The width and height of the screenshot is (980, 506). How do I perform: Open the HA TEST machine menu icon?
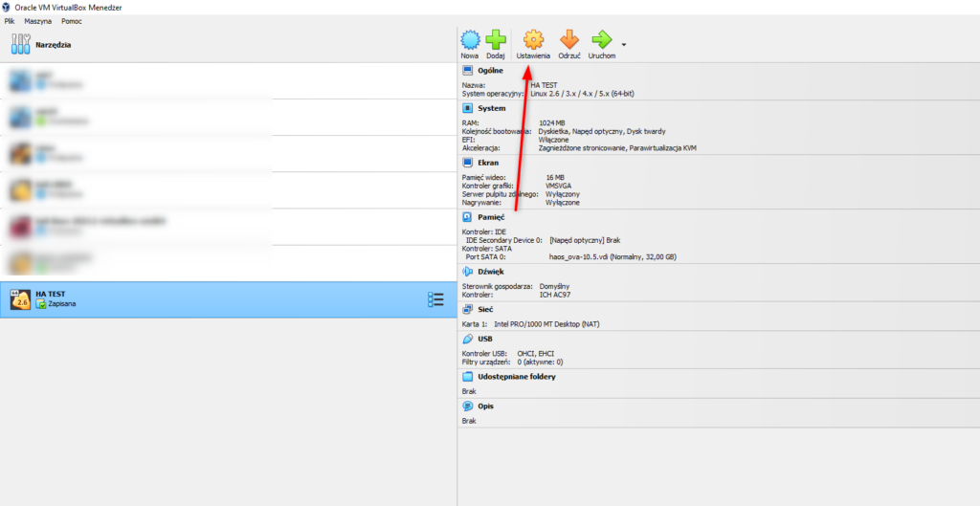tap(435, 299)
